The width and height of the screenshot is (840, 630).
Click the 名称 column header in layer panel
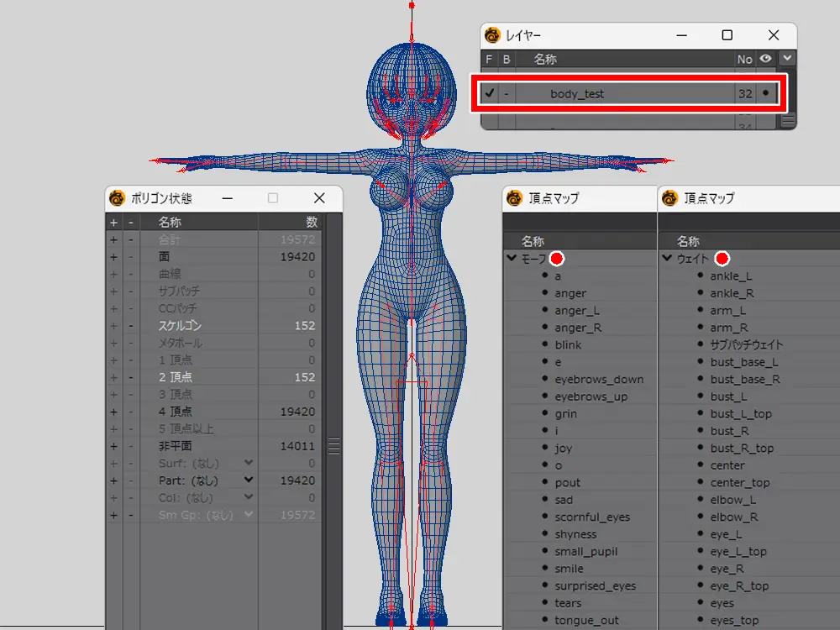(545, 59)
